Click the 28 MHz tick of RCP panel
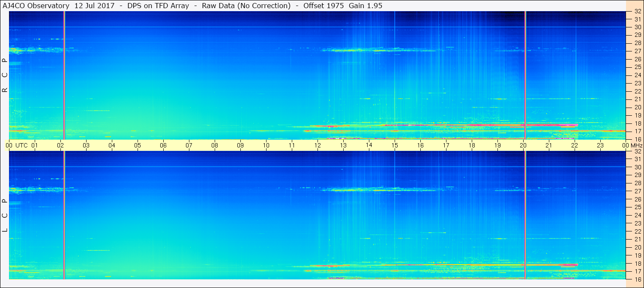The width and height of the screenshot is (644, 288). (x=637, y=43)
